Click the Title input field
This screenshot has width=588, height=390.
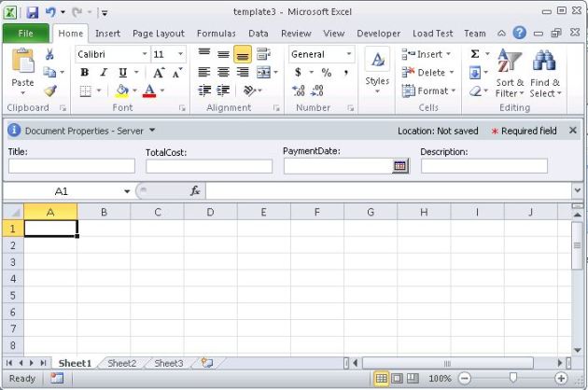click(72, 166)
